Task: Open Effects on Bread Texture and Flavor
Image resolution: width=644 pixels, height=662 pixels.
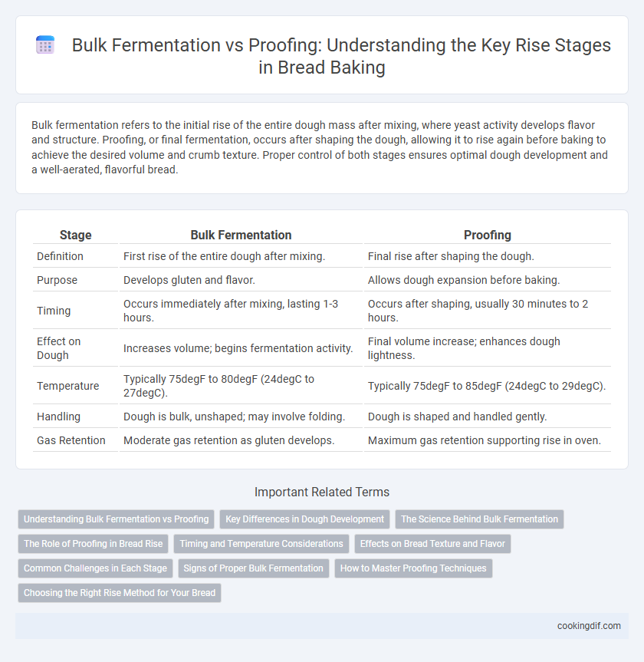Action: [432, 544]
